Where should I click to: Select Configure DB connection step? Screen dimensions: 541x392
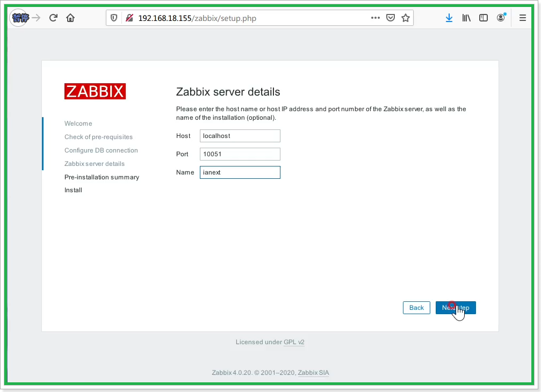point(101,150)
